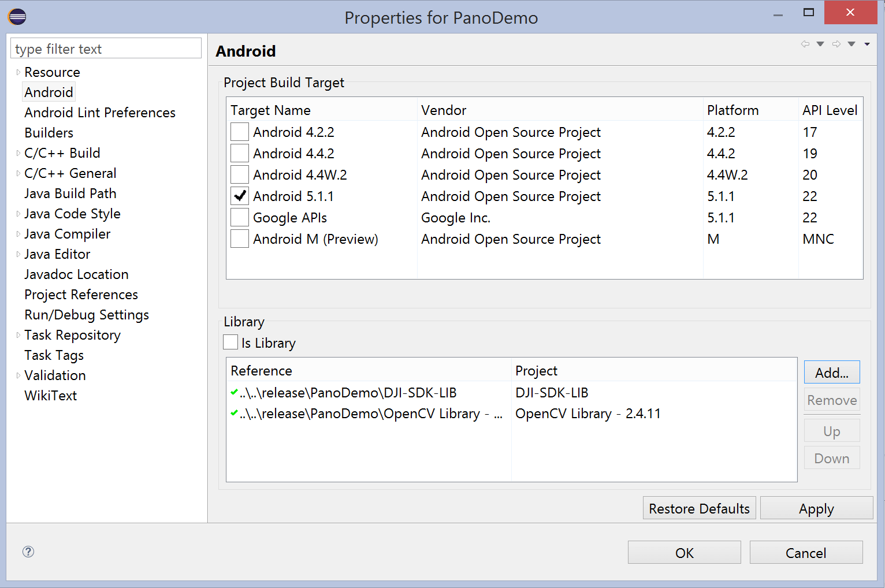Open Android Lint Preferences page
885x588 pixels.
100,113
